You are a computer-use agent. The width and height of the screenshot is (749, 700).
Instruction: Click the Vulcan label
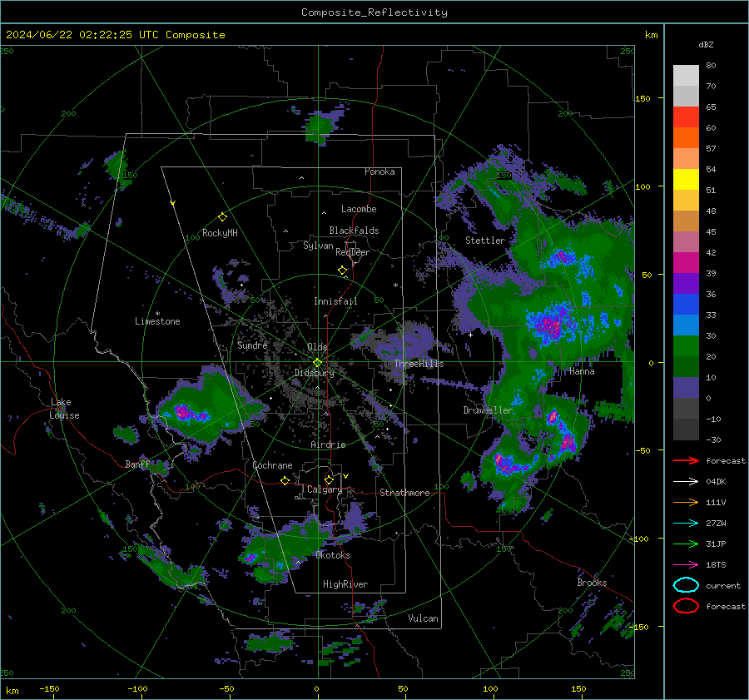click(424, 618)
